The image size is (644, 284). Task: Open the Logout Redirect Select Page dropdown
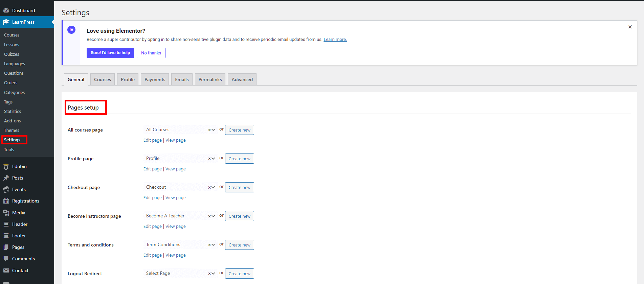214,274
